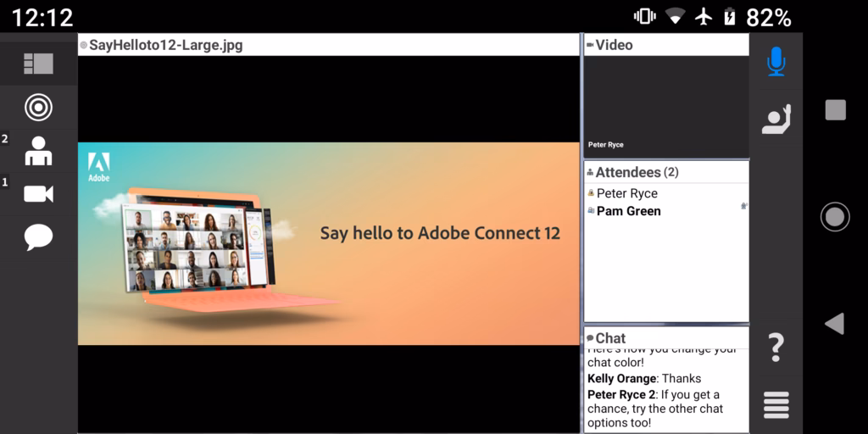Tap the camera icon in Video pod header
This screenshot has width=868, height=434.
590,45
